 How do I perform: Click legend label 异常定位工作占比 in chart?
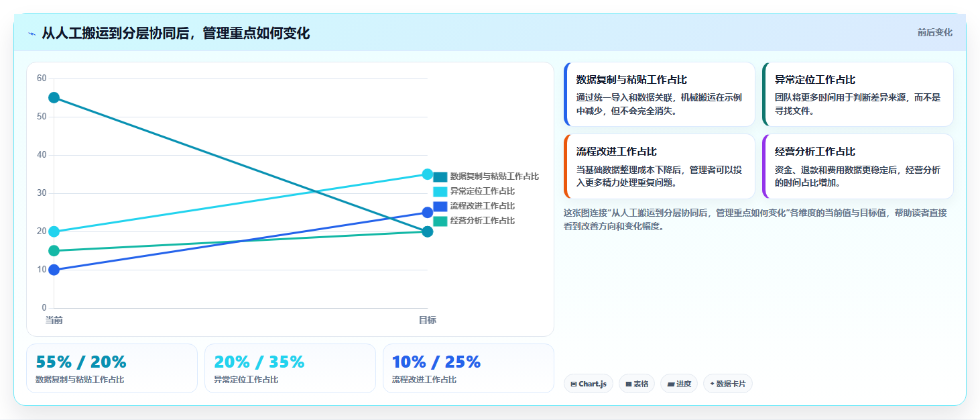tap(483, 191)
